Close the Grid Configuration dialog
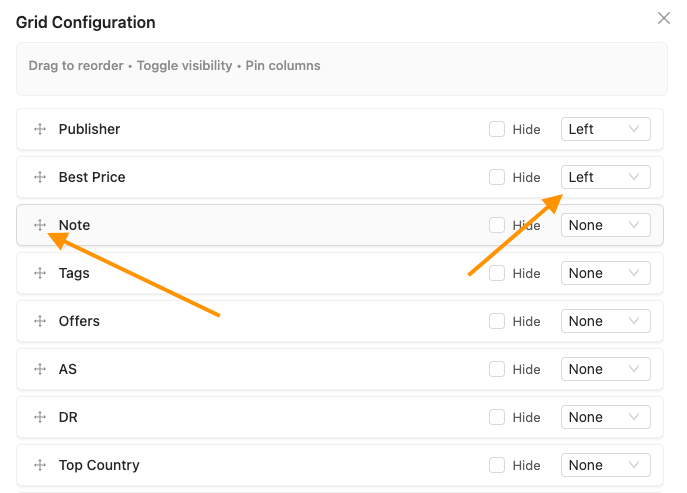 [x=664, y=18]
